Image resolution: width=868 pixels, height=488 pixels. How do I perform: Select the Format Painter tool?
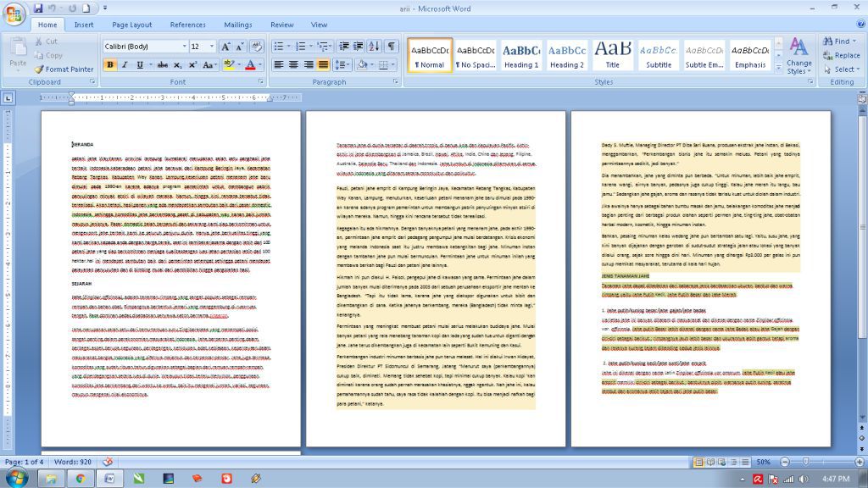tap(64, 69)
